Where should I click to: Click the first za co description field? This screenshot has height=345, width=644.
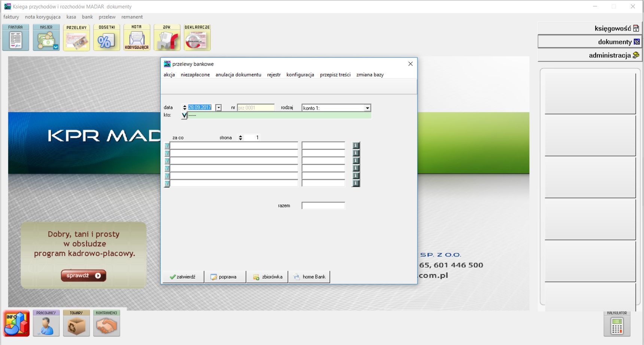click(234, 146)
